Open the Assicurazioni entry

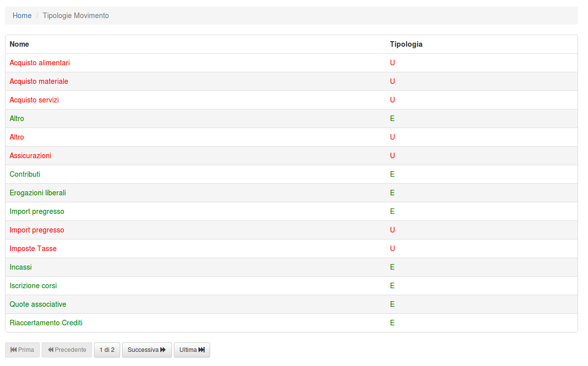coord(30,156)
